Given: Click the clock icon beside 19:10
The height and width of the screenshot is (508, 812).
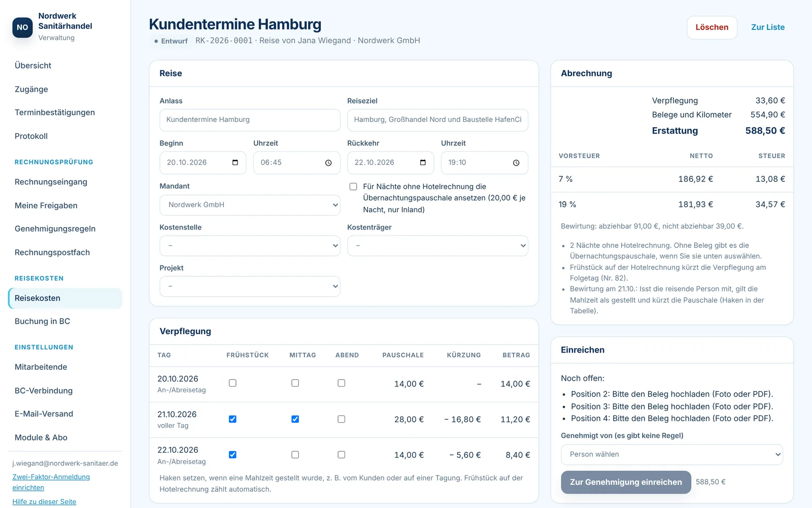Looking at the screenshot, I should pyautogui.click(x=516, y=163).
